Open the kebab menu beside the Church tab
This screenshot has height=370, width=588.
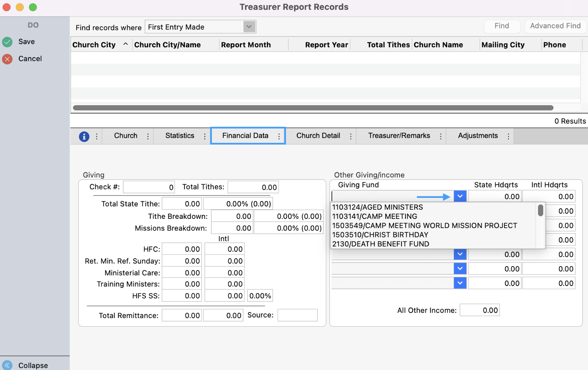[x=148, y=136]
